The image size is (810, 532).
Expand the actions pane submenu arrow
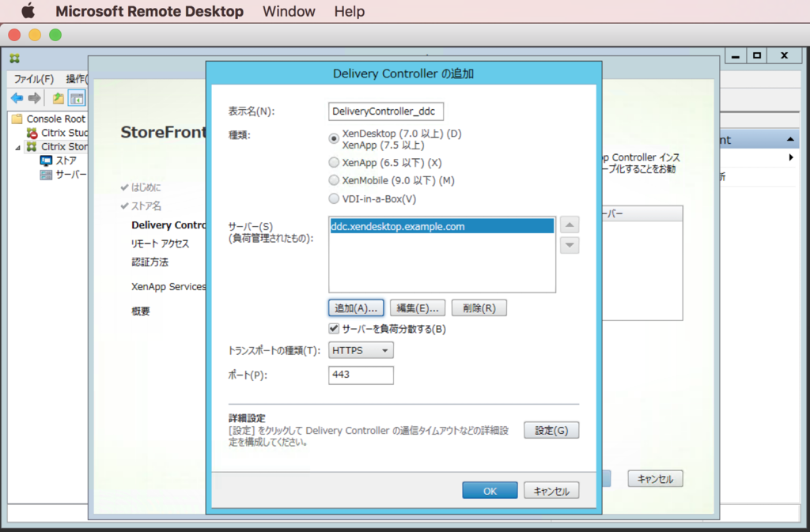click(791, 157)
